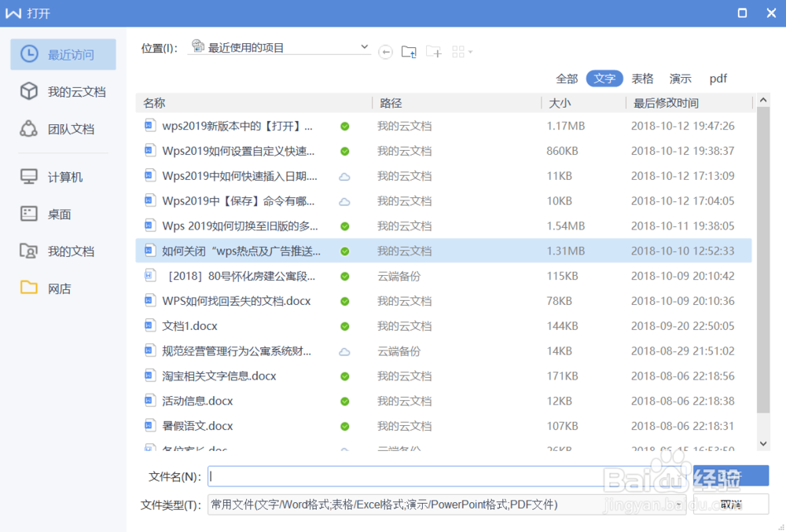Click cloud status icon for Wps2019中【保存】
This screenshot has height=532, width=786.
pos(344,201)
